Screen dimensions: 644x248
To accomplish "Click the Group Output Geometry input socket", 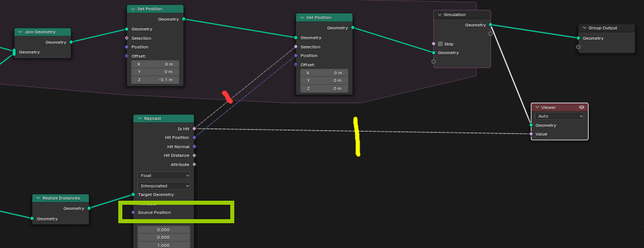I will pyautogui.click(x=578, y=38).
